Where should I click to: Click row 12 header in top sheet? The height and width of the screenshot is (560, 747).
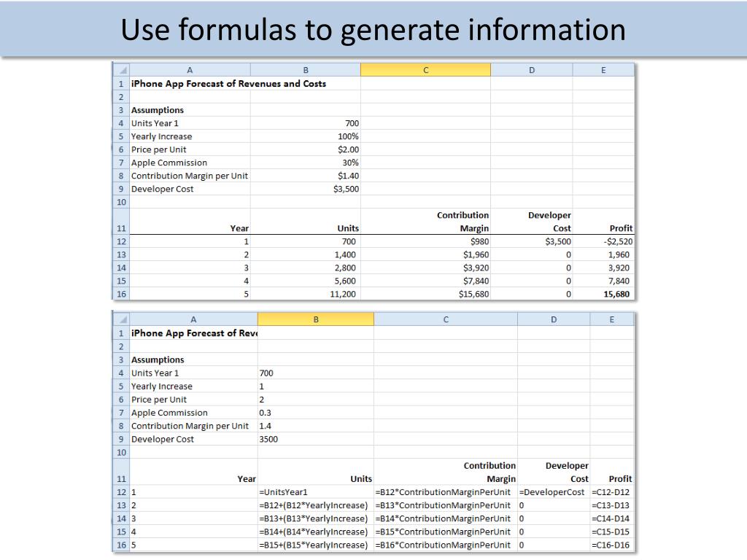point(122,241)
